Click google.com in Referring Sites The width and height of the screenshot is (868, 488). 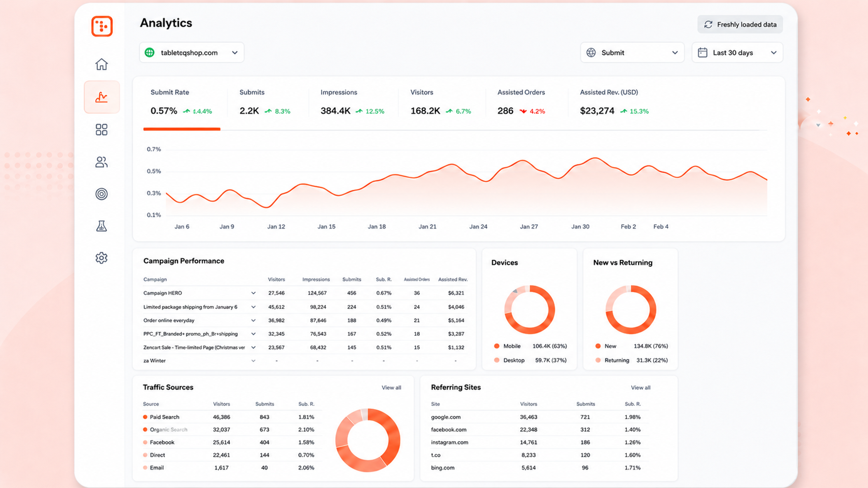446,417
